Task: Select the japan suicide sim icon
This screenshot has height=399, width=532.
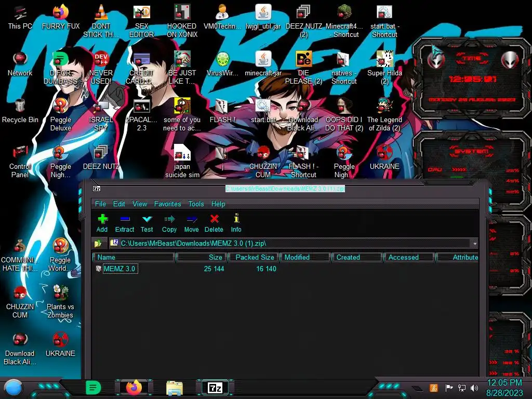Action: pyautogui.click(x=182, y=162)
